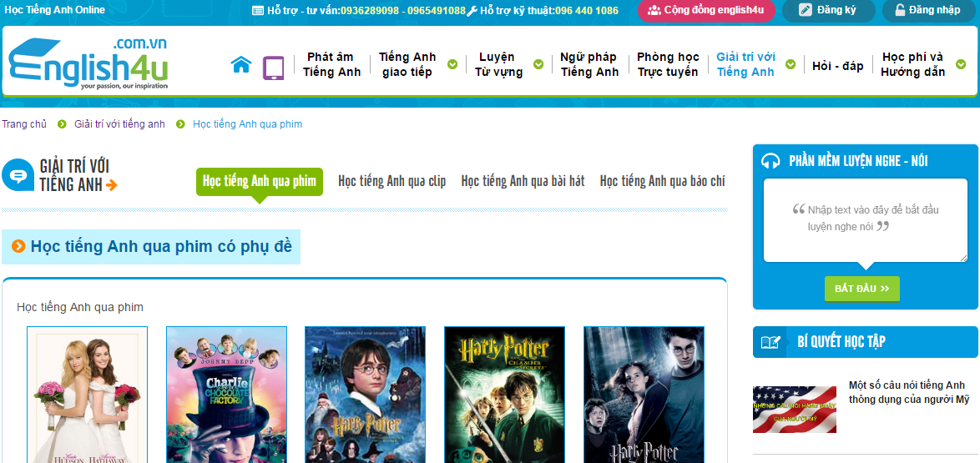Click the Học Tiếng Anh Online text

[55, 10]
